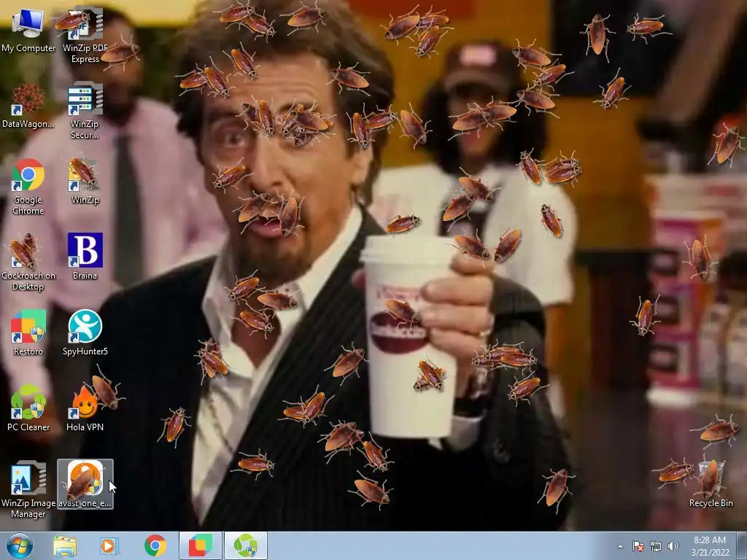Select the avast_one_e... installer icon

(85, 484)
